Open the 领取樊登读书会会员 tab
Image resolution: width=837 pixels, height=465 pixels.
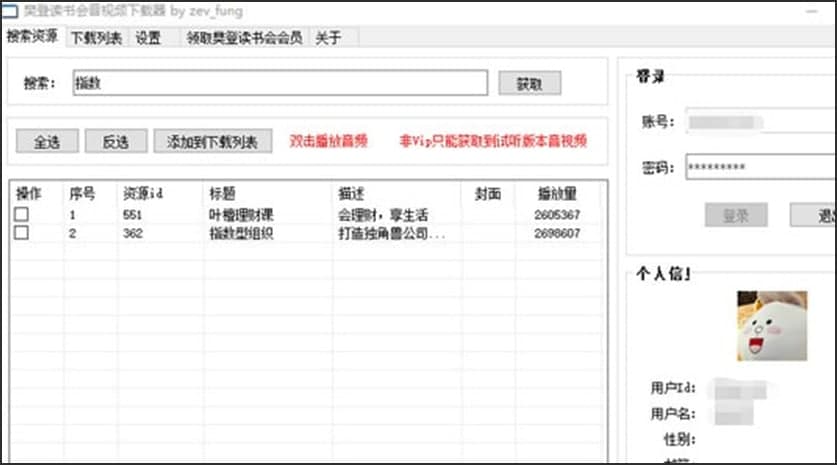244,38
